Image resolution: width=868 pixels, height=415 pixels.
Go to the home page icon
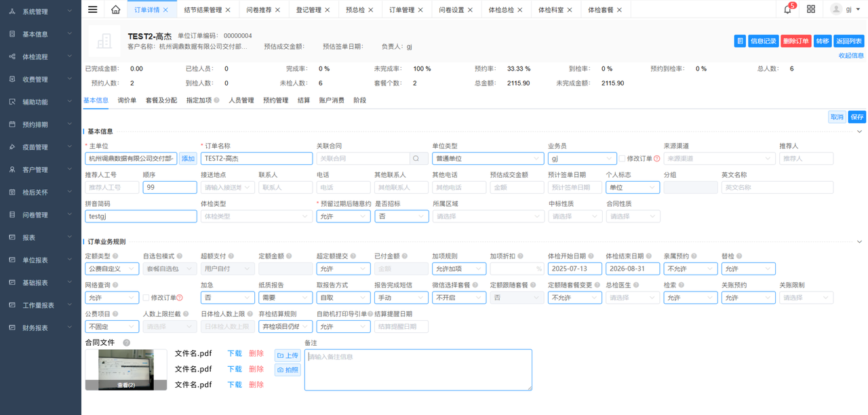115,9
